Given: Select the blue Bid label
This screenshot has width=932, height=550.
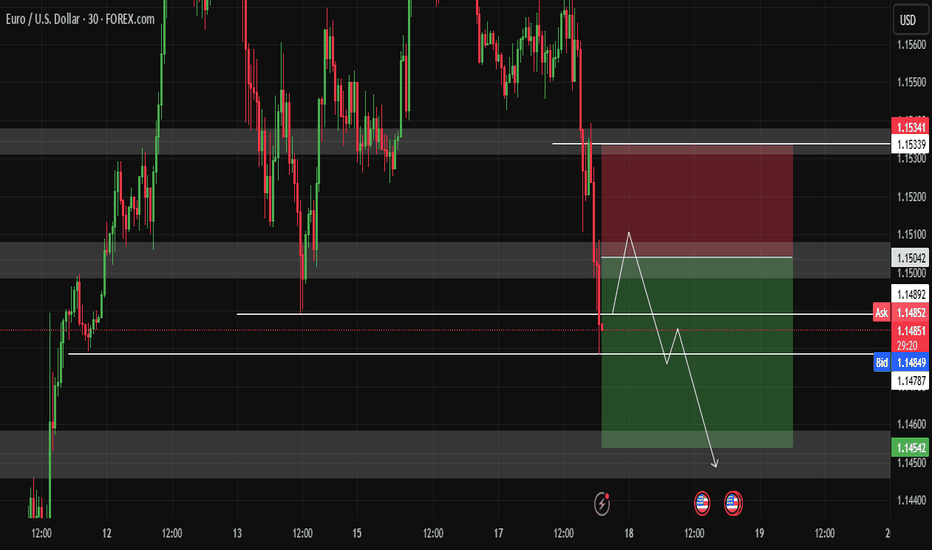Looking at the screenshot, I should (x=881, y=363).
